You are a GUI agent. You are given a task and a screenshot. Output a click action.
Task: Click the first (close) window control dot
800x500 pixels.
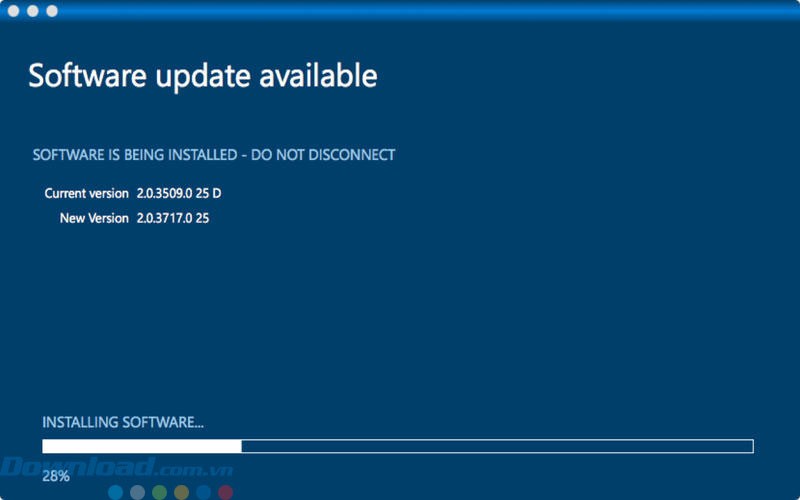tap(12, 11)
